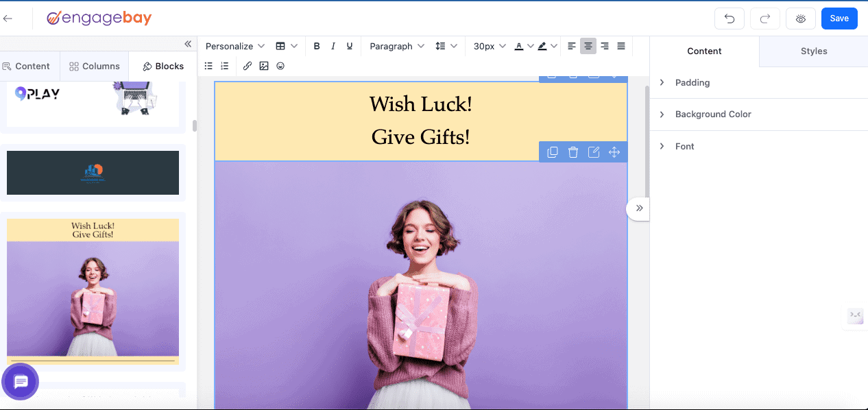
Task: Collapse the left sidebar panel
Action: pos(188,44)
